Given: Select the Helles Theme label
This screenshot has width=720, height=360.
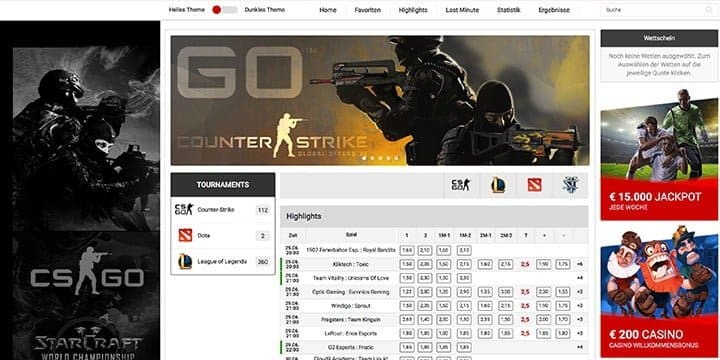Looking at the screenshot, I should (187, 10).
